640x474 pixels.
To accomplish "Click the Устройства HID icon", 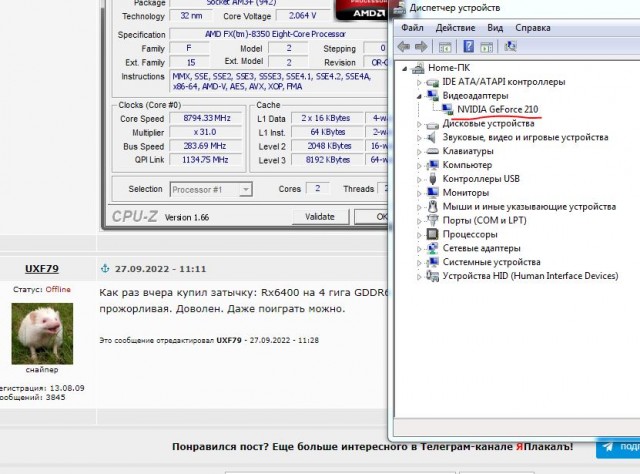I will point(432,276).
